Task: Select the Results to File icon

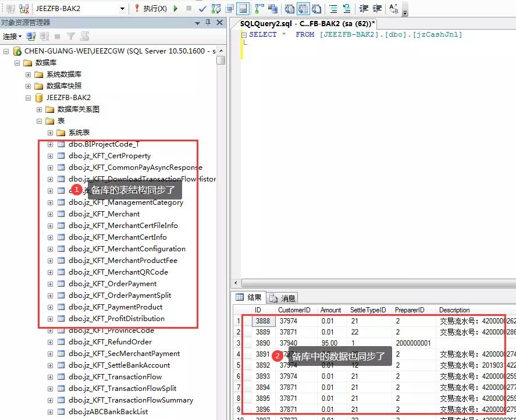Action: pyautogui.click(x=316, y=9)
